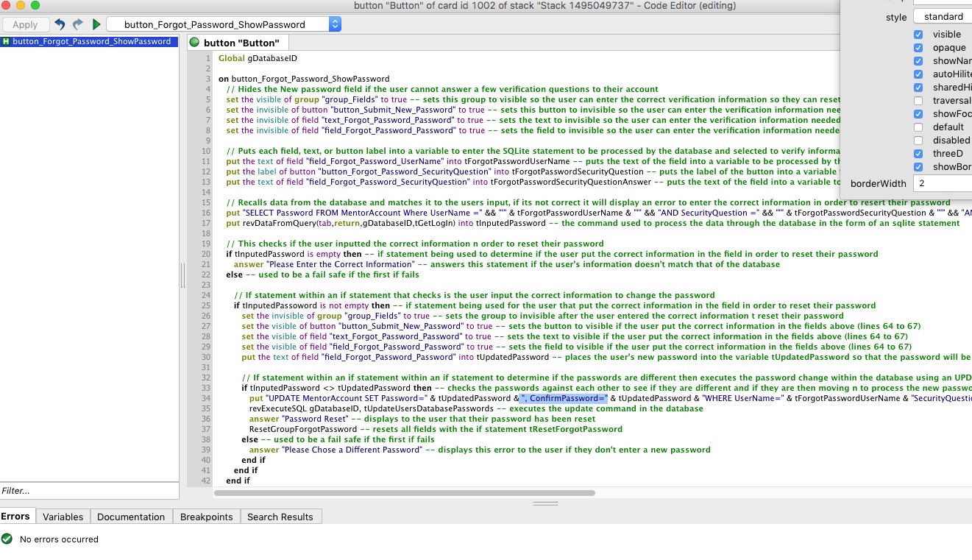972x560 pixels.
Task: Switch to the Variables tab
Action: click(63, 517)
